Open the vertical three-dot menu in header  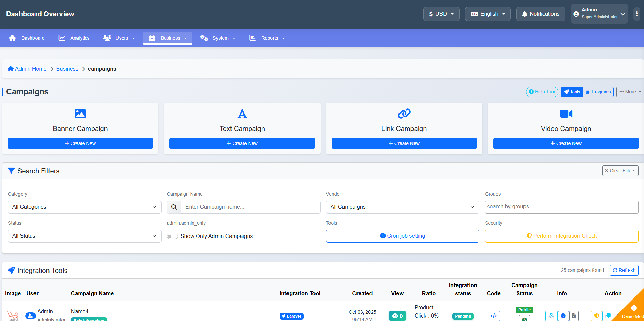click(x=637, y=14)
